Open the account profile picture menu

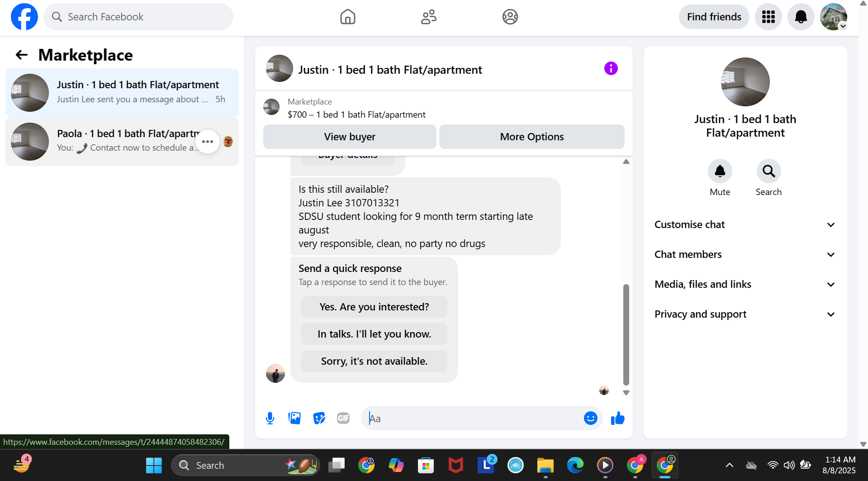point(833,17)
